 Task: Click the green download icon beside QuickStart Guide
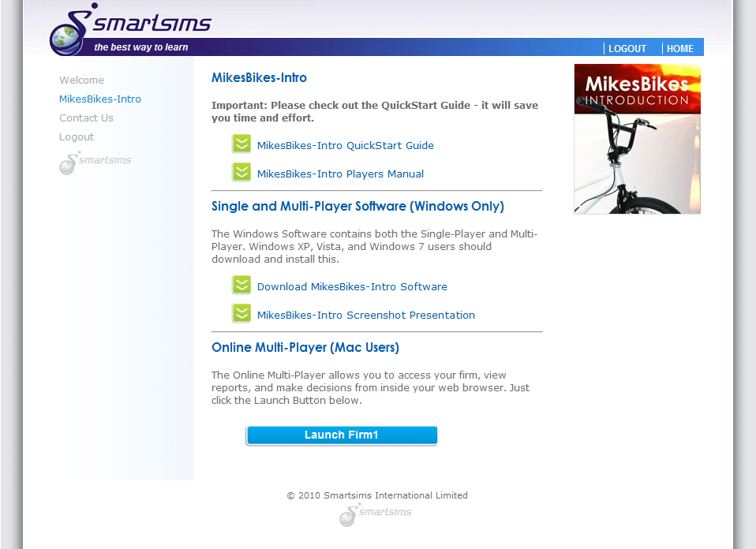[x=241, y=144]
